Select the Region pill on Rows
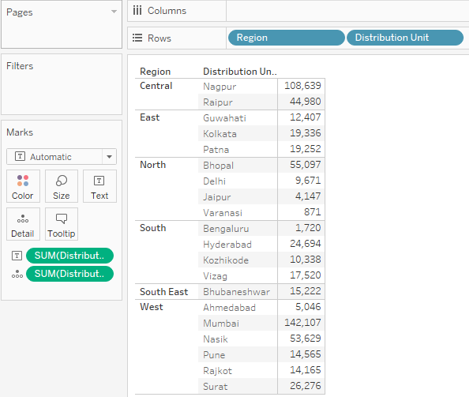The image size is (469, 397). pyautogui.click(x=286, y=38)
